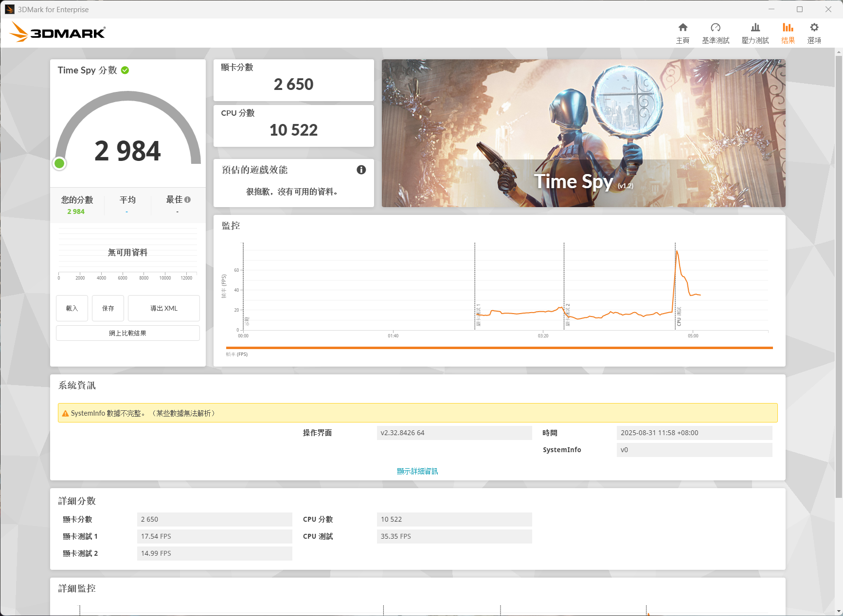
Task: Click the 導出 XML button
Action: 164,308
